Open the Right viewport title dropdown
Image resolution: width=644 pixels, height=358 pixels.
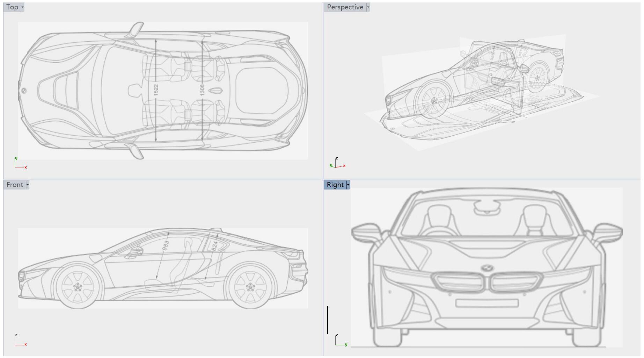coord(348,185)
